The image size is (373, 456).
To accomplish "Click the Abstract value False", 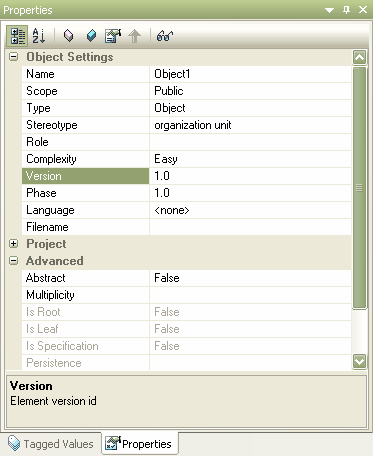I will (x=250, y=278).
